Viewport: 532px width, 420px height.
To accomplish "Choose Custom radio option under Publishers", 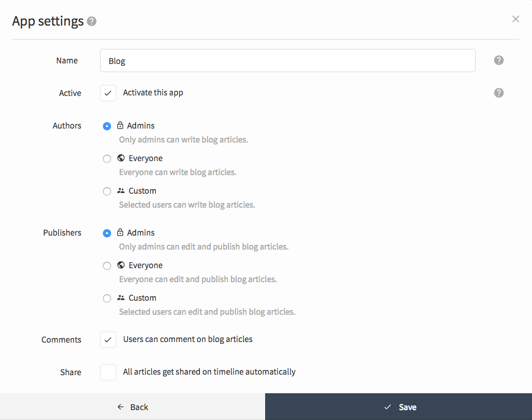I will coord(107,298).
